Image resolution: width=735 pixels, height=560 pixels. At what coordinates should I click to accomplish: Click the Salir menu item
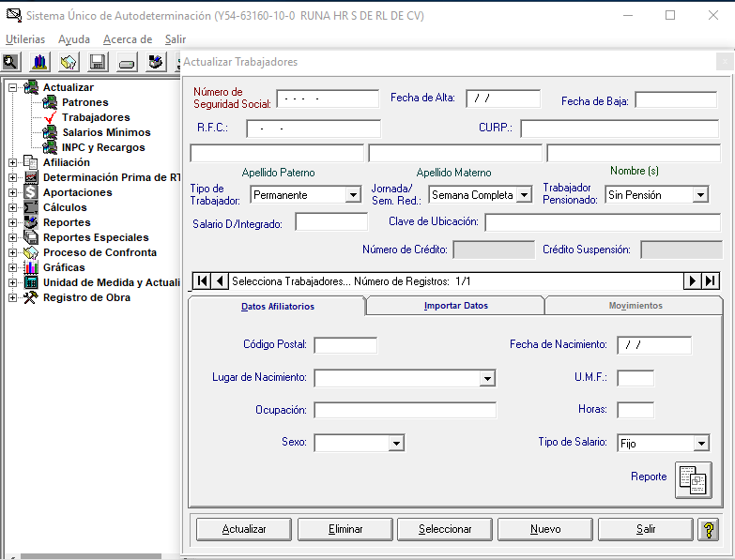[x=176, y=39]
